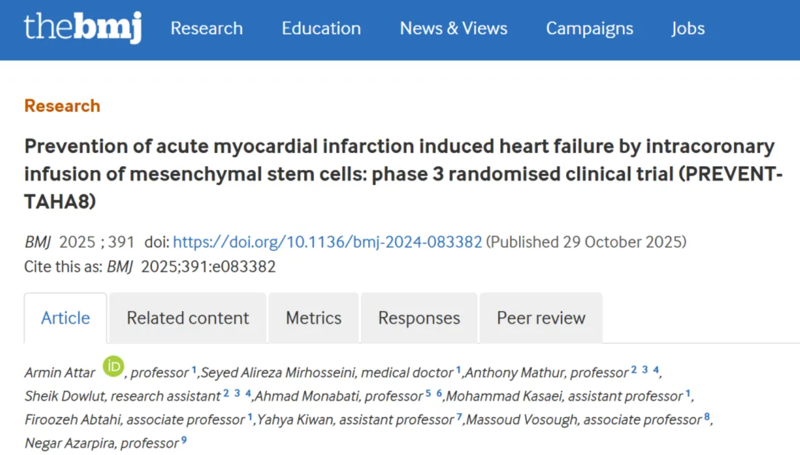Click affiliation 1 superscript after Armin Attar

click(x=194, y=370)
